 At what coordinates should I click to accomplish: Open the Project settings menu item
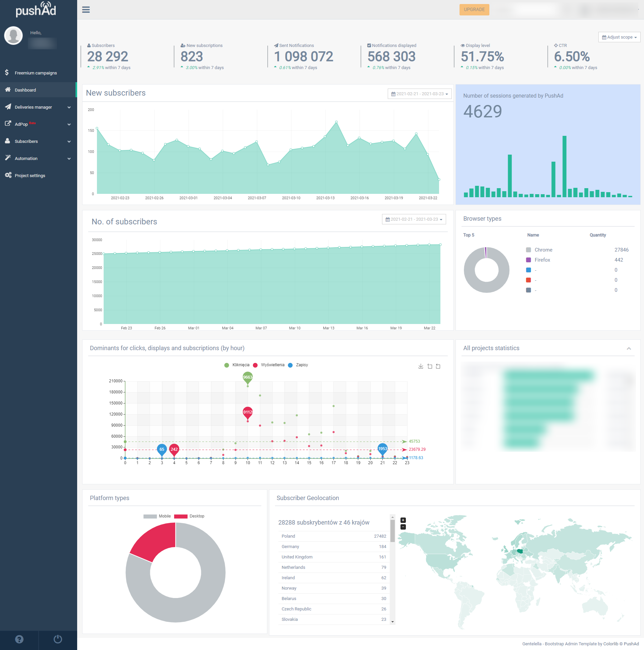[30, 176]
